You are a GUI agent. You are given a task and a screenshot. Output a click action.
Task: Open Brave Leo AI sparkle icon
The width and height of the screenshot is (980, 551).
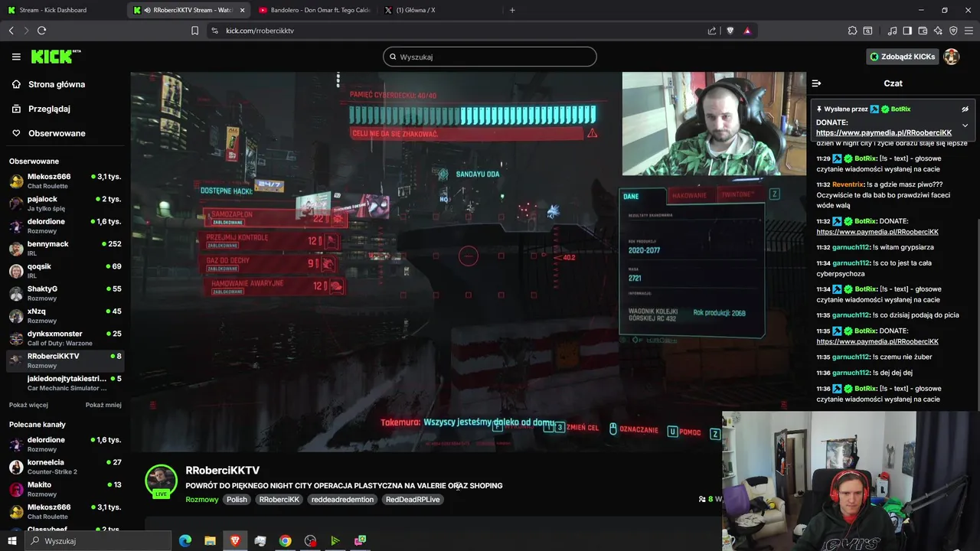pyautogui.click(x=938, y=31)
